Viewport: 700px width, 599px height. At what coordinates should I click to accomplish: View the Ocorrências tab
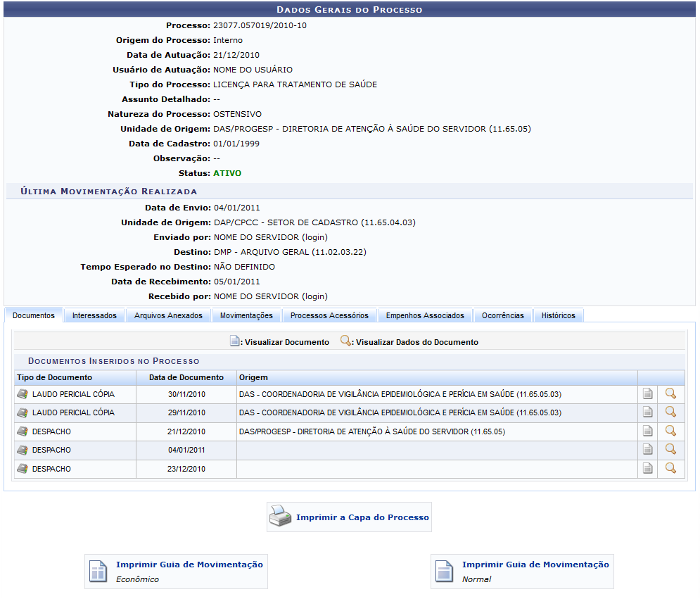click(x=503, y=315)
